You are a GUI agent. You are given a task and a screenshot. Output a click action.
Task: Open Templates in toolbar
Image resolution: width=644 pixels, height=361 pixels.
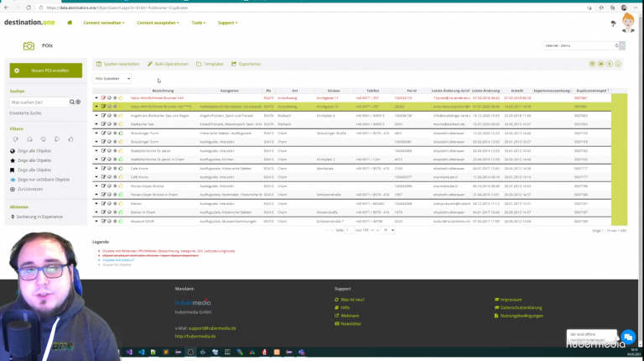[x=210, y=64]
